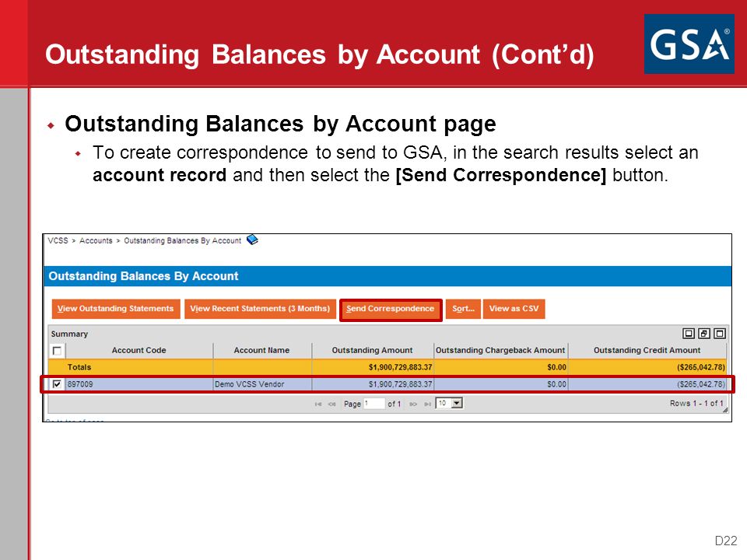This screenshot has width=747, height=560.
Task: Click the Page number input field
Action: (x=374, y=404)
